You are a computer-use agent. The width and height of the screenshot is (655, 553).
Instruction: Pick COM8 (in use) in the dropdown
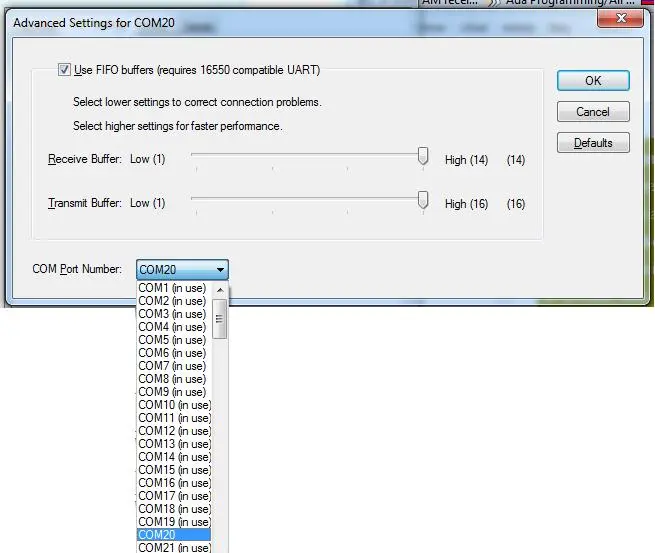pos(172,379)
